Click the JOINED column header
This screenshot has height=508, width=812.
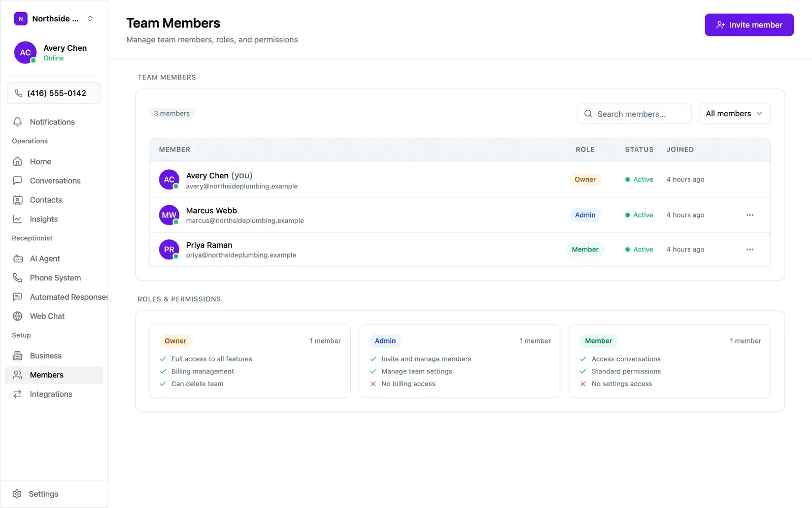(x=680, y=150)
